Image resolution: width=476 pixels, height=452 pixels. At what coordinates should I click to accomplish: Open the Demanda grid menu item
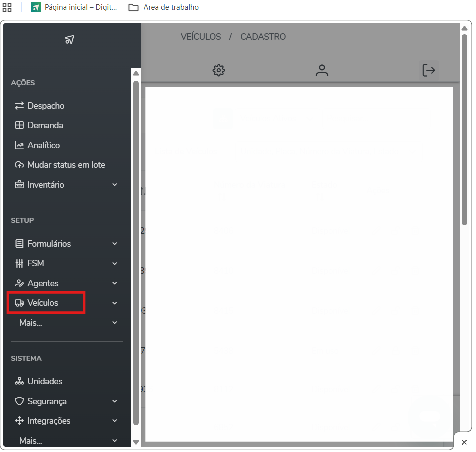45,125
